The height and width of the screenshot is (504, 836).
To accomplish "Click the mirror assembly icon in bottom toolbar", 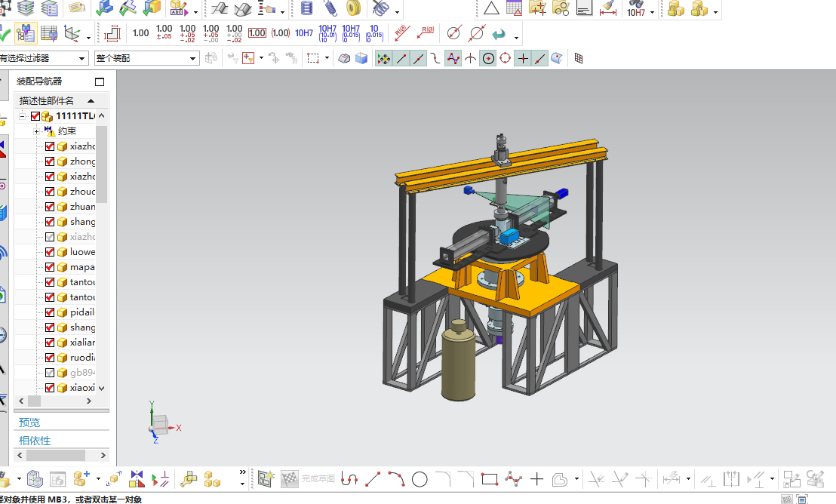I will click(137, 479).
